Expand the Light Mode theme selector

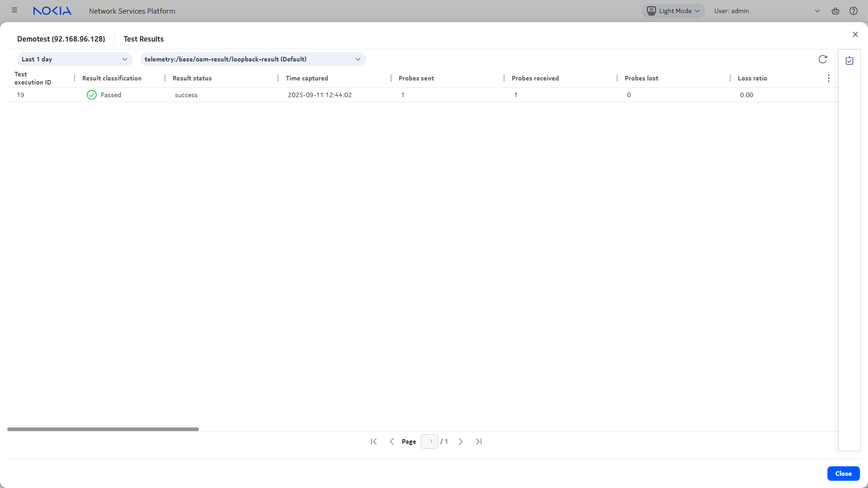tap(673, 11)
